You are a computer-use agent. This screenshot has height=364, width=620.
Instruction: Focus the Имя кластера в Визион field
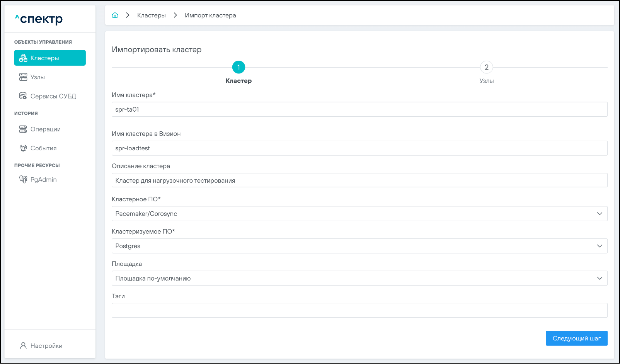coord(359,148)
